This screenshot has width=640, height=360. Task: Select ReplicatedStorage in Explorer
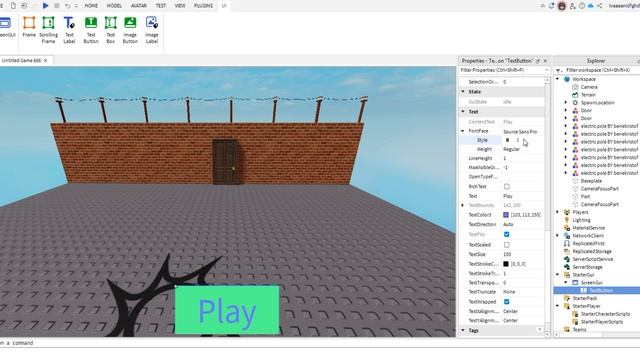tap(592, 251)
